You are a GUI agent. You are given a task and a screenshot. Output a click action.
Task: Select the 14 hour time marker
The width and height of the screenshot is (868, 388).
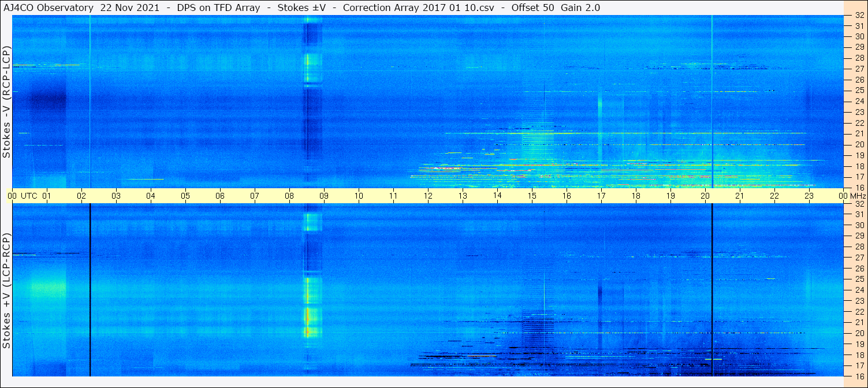497,196
